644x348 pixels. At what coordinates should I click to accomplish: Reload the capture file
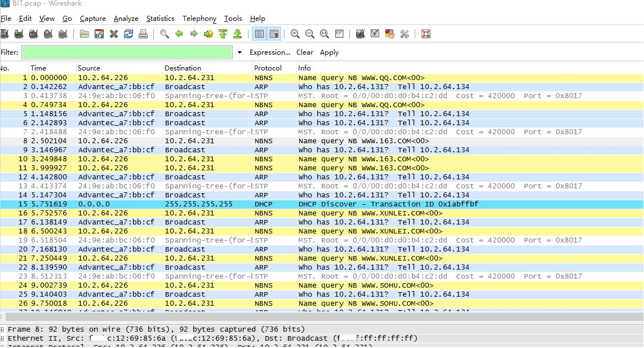coord(128,34)
